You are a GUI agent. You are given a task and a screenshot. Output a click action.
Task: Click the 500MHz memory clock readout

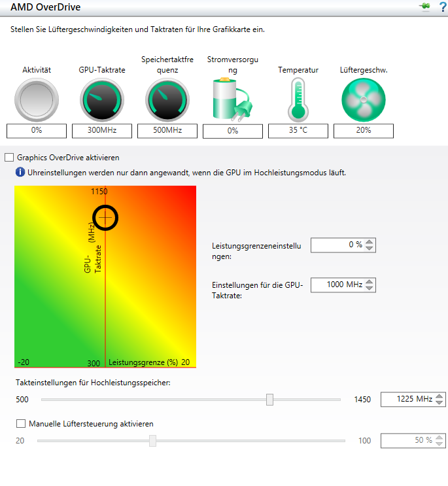[x=167, y=130]
